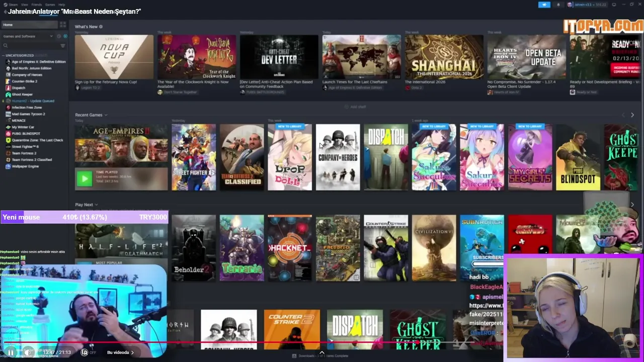This screenshot has height=362, width=644.
Task: Switch to collections grid view icon
Action: (63, 25)
